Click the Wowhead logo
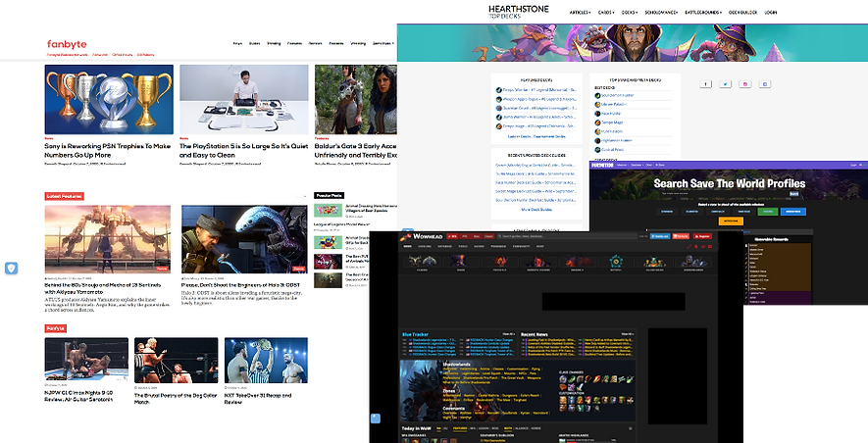 [x=421, y=236]
